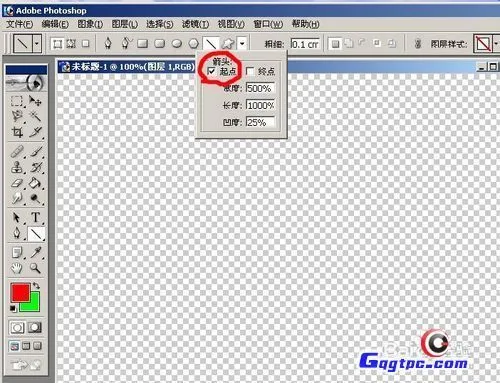Select the Crop tool
This screenshot has width=500, height=383.
point(17,132)
